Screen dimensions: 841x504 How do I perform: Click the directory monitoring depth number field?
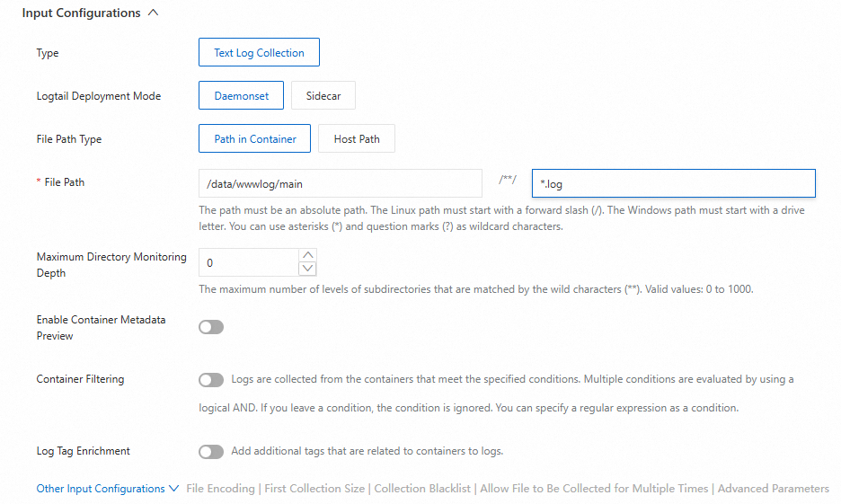click(x=248, y=262)
